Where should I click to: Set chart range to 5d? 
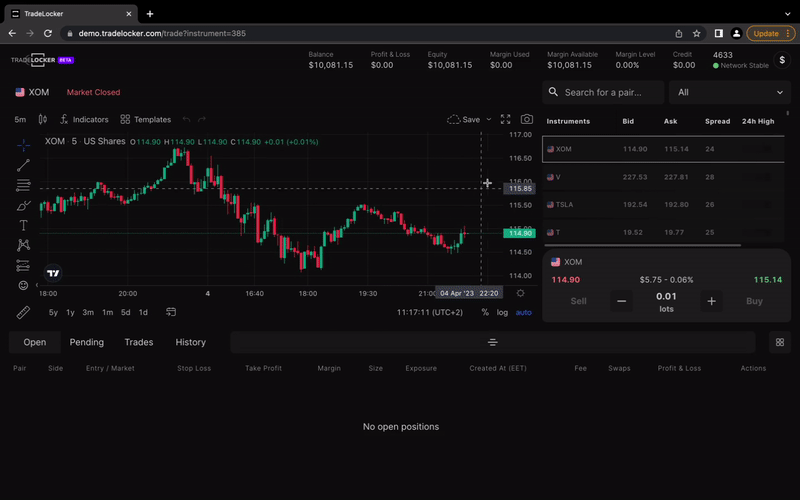126,312
